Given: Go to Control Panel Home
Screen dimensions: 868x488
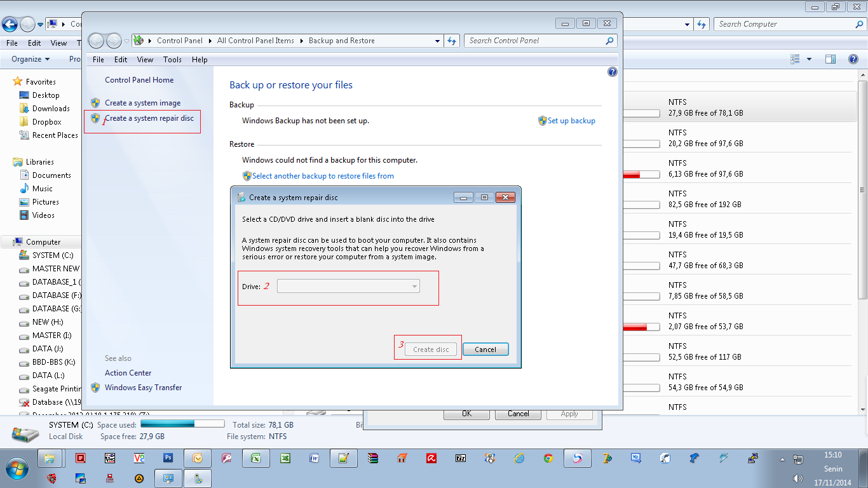Looking at the screenshot, I should coord(139,80).
